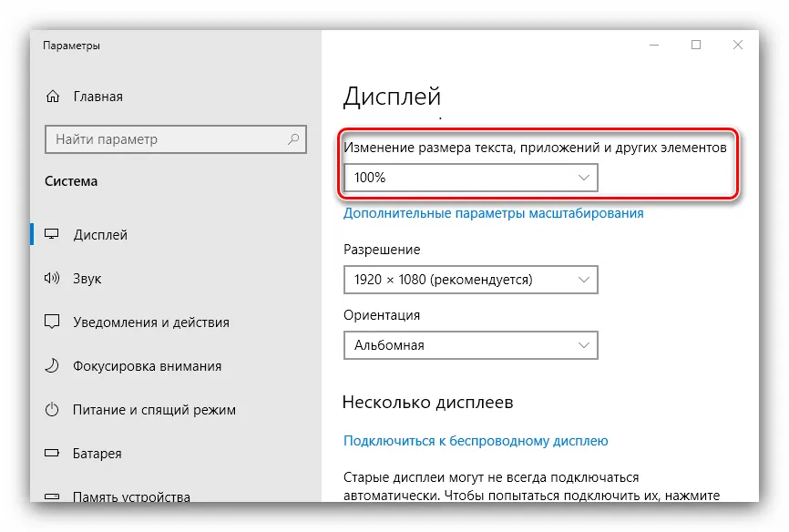Screen dimensions: 789x532
Task: Click the Параметры window title
Action: click(71, 46)
